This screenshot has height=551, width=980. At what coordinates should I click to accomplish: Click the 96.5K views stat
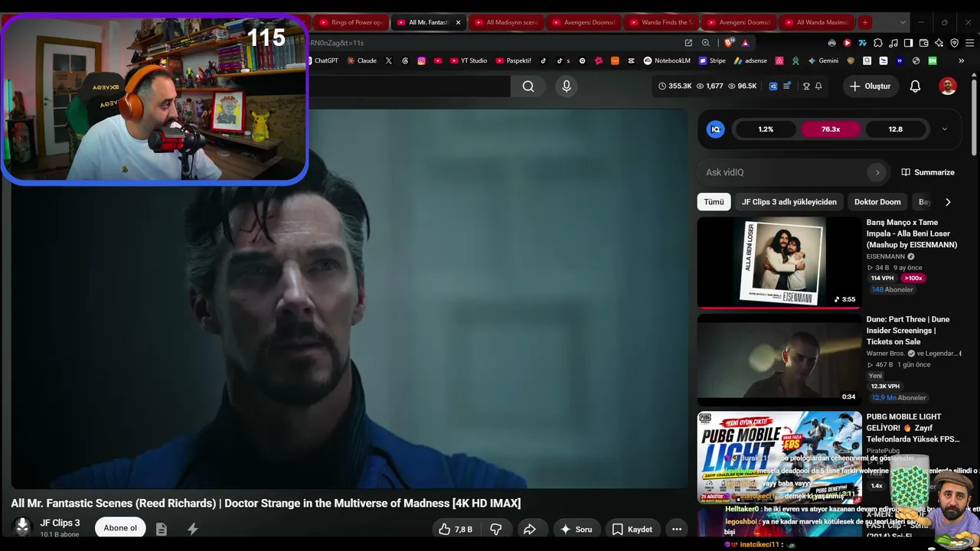(x=742, y=86)
